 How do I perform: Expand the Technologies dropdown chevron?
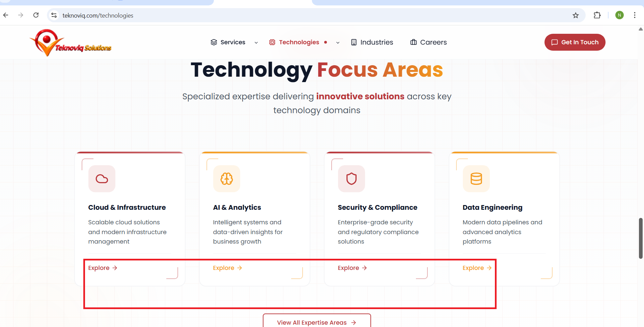pyautogui.click(x=338, y=43)
